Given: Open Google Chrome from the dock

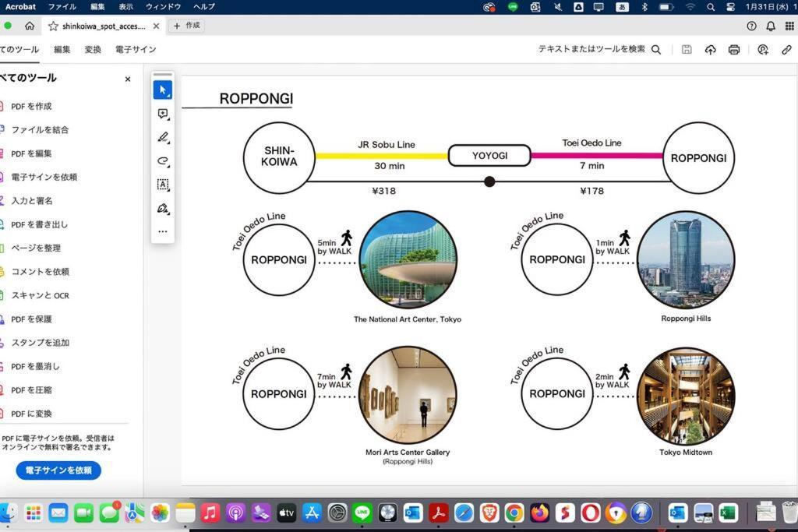Looking at the screenshot, I should 514,513.
